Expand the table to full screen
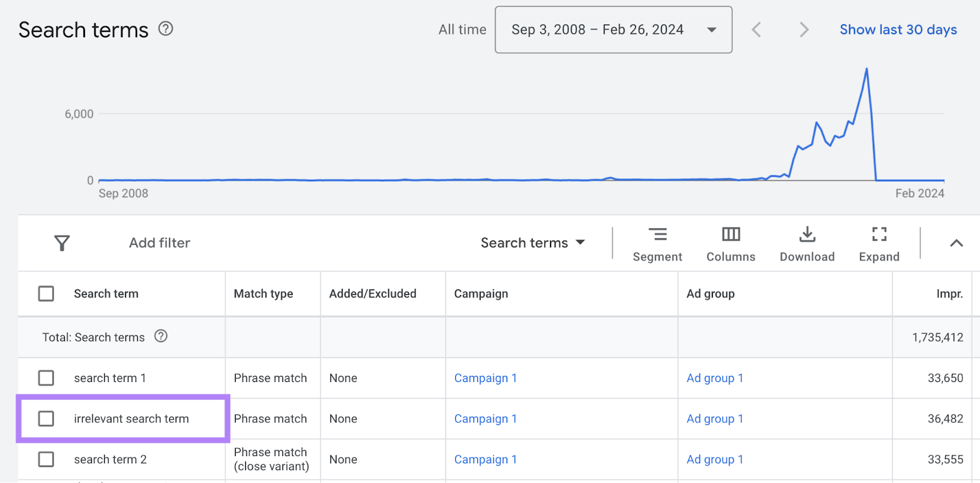This screenshot has width=980, height=483. click(879, 244)
